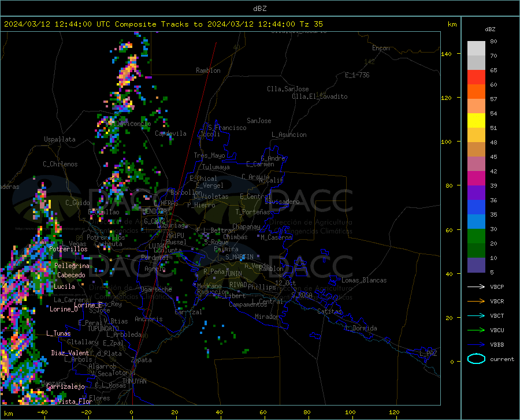Click the 'Vista_Flor' map label
Image resolution: width=520 pixels, height=420 pixels.
[x=75, y=402]
